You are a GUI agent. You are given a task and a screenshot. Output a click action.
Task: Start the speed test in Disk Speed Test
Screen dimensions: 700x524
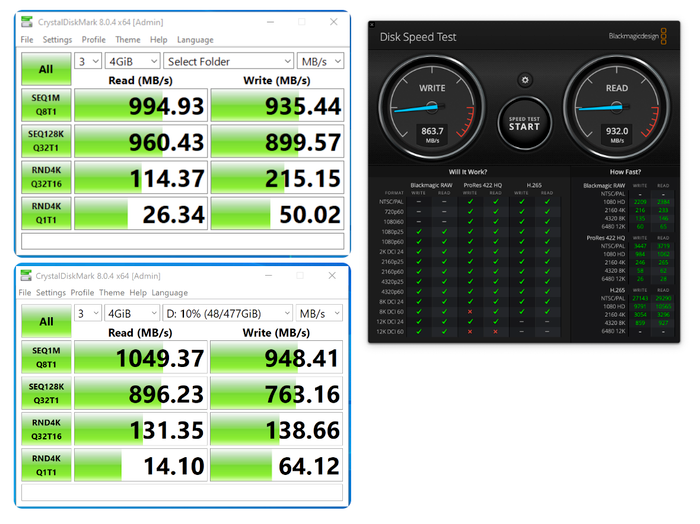[525, 124]
